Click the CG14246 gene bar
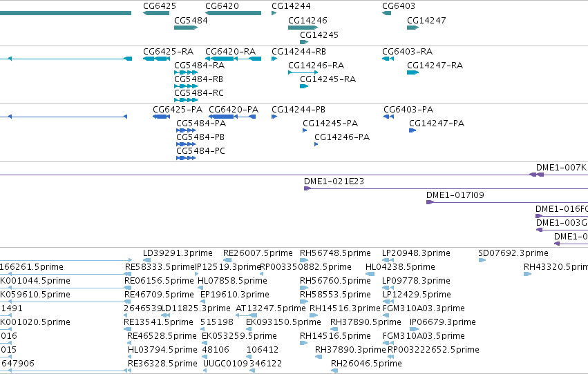The height and width of the screenshot is (374, 588). pyautogui.click(x=303, y=28)
